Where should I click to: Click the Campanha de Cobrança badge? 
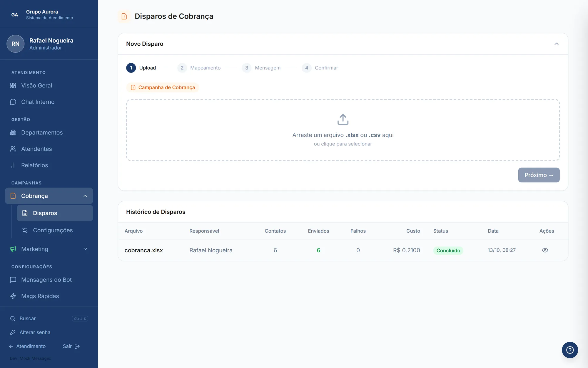tap(163, 87)
